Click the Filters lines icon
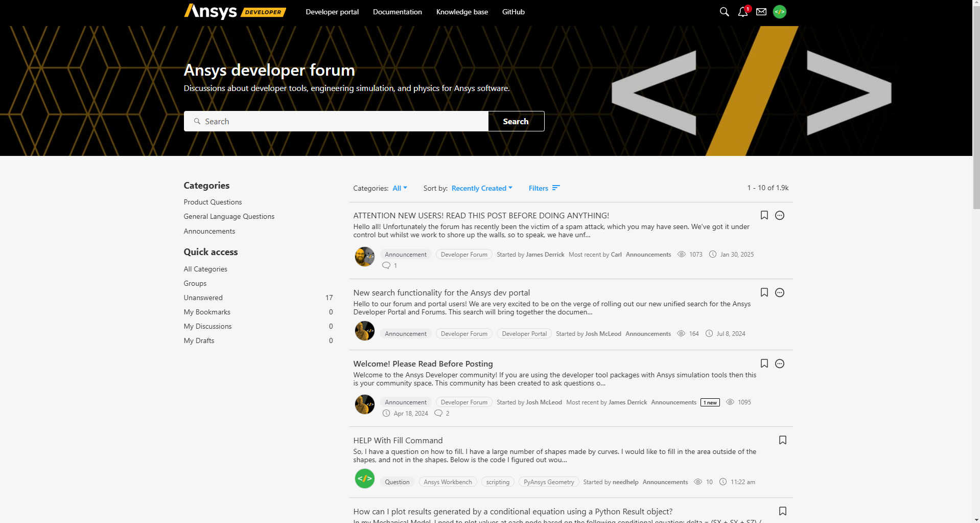Image resolution: width=980 pixels, height=523 pixels. [x=556, y=188]
